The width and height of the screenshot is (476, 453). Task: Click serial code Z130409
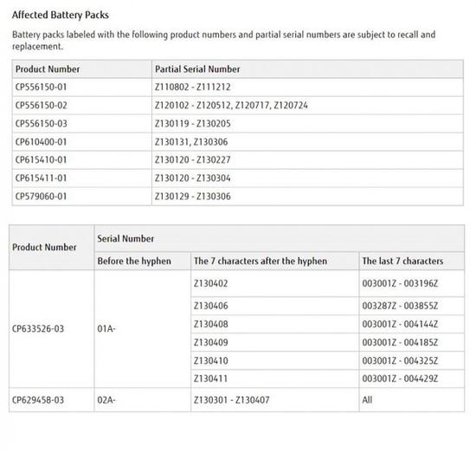tap(210, 342)
